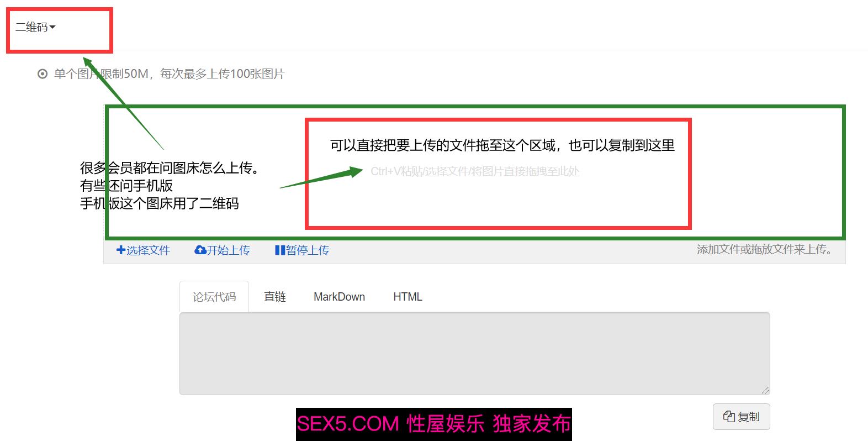868x441 pixels.
Task: Click the 暂停上传 button text
Action: tap(308, 250)
